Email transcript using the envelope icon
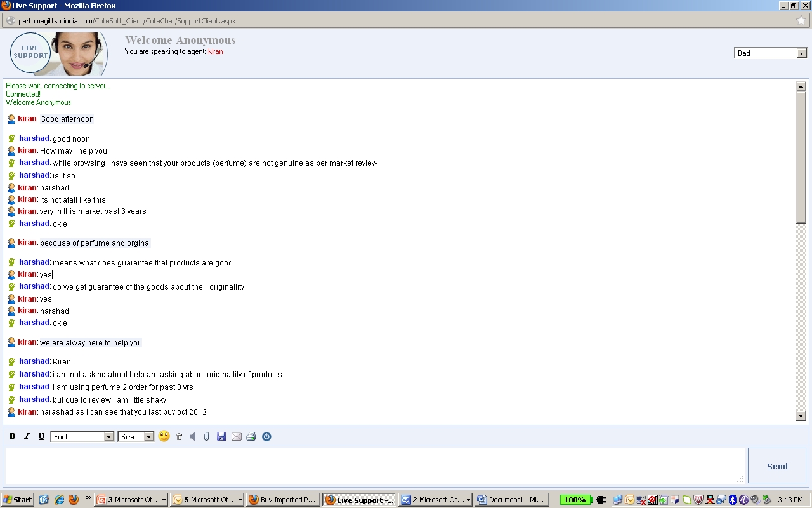This screenshot has width=812, height=508. 237,437
